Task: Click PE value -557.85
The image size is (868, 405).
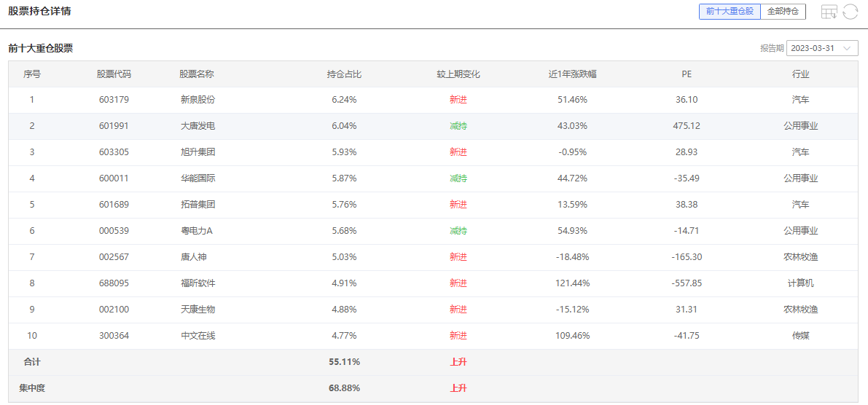Action: coord(687,283)
